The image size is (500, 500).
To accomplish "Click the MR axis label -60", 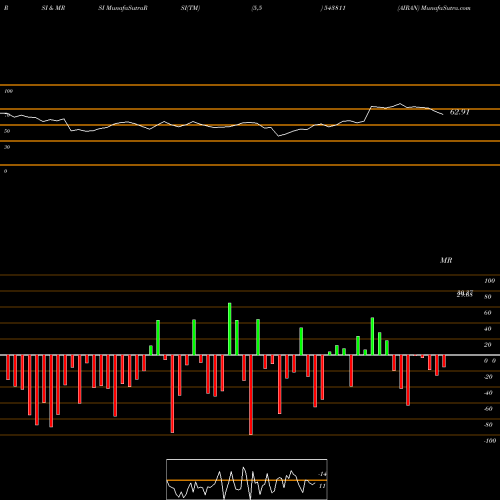I will 488,409.
